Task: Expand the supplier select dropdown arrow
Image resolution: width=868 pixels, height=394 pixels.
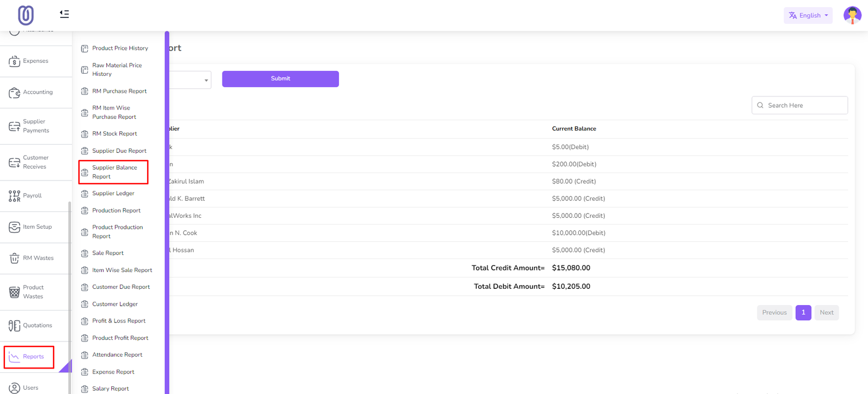Action: pos(206,80)
